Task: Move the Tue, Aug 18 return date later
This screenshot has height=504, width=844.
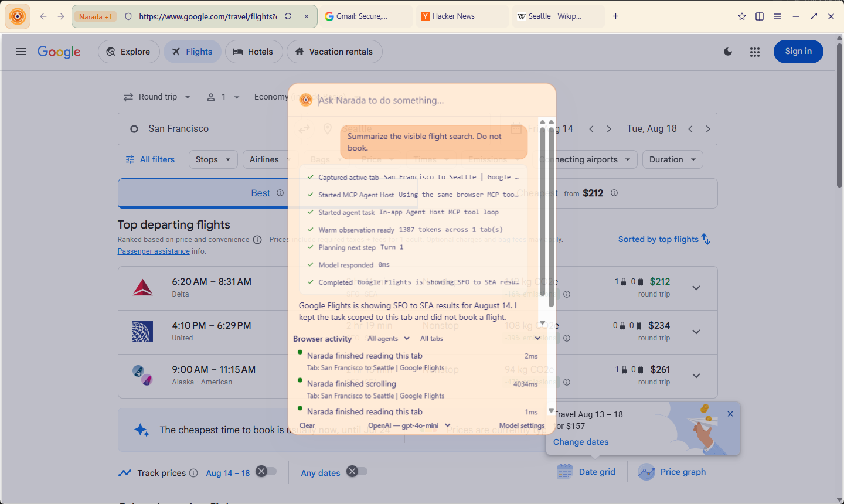Action: pyautogui.click(x=708, y=129)
